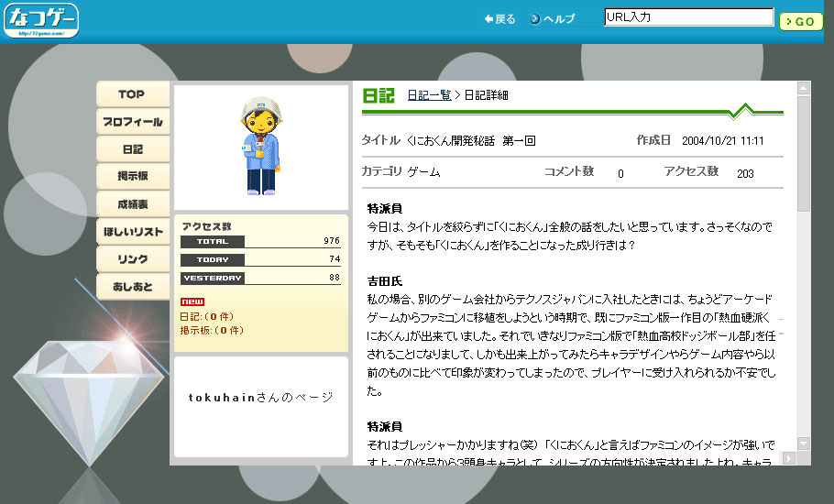Open the ヘルプ help link
Screen dimensions: 834x504
coord(552,19)
